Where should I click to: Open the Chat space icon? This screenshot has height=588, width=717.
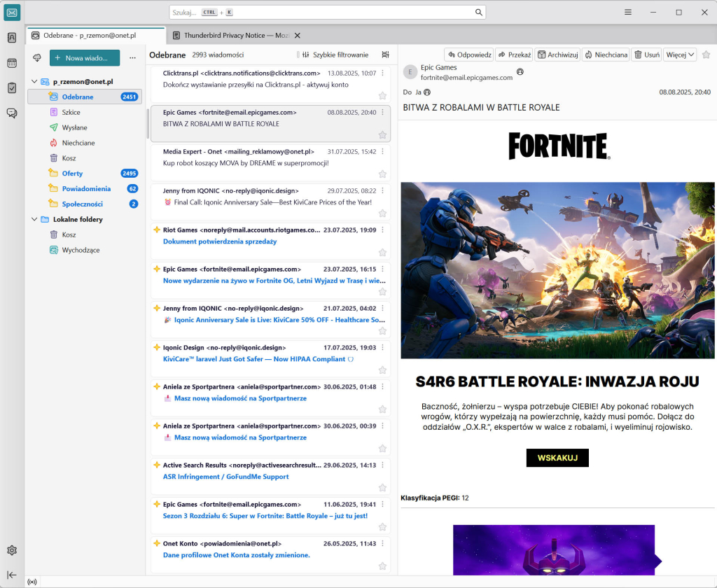tap(12, 113)
